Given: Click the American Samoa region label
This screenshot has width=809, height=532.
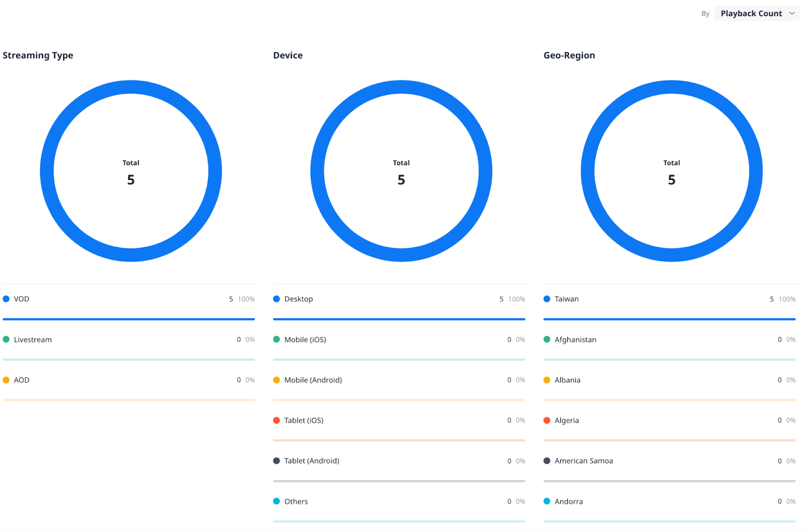Looking at the screenshot, I should tap(583, 461).
